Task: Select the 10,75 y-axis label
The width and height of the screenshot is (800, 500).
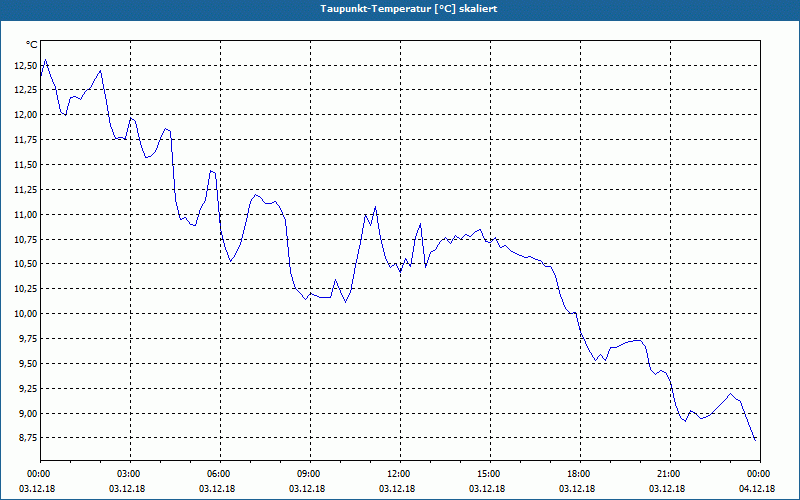Action: point(26,239)
